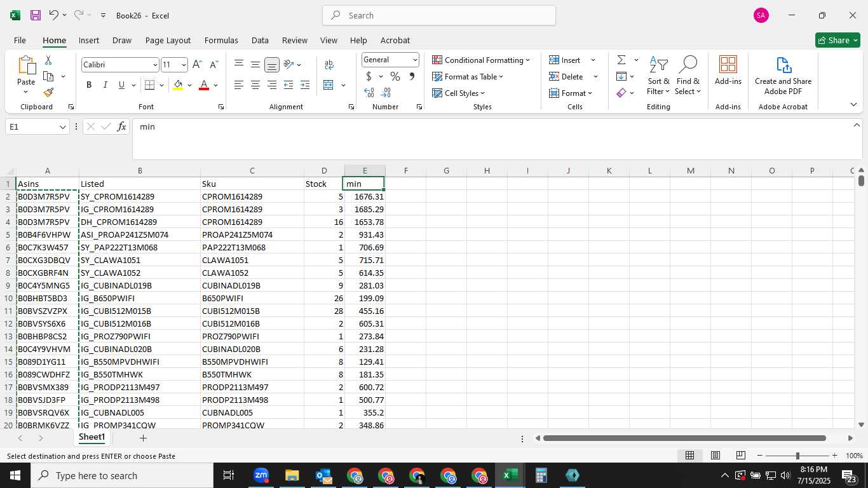Open the Insert tab
The width and height of the screenshot is (868, 488).
pyautogui.click(x=89, y=40)
